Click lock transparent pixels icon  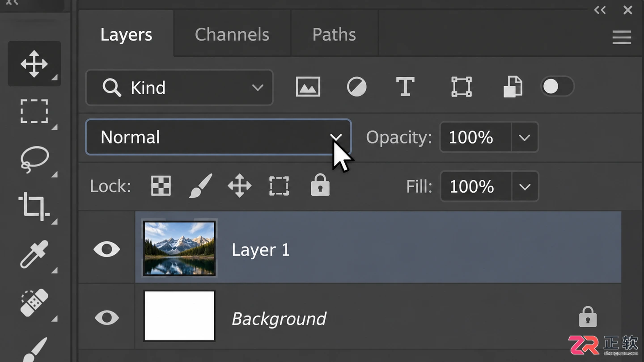click(x=161, y=185)
